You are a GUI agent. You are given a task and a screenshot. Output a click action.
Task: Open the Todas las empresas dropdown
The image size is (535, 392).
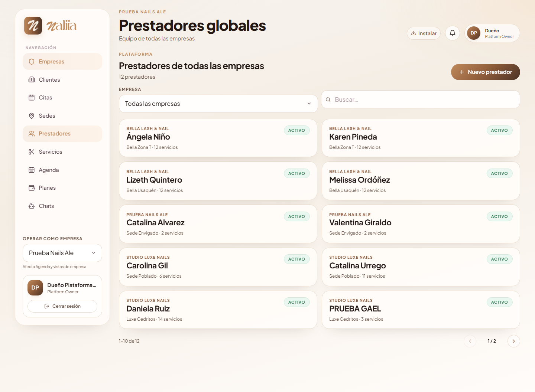[x=218, y=104]
